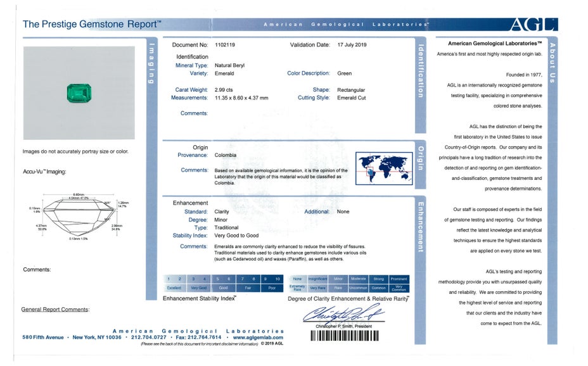Select the vertical Enhancement tab
Screen dimensions: 588x366
421,227
